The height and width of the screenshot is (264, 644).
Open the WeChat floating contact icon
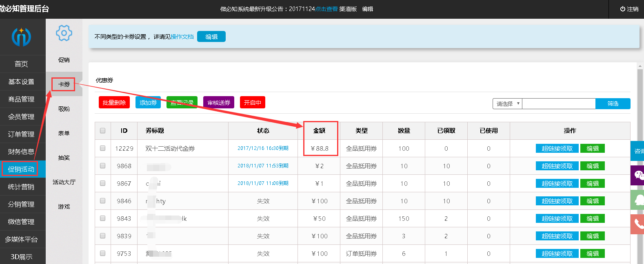point(638,175)
